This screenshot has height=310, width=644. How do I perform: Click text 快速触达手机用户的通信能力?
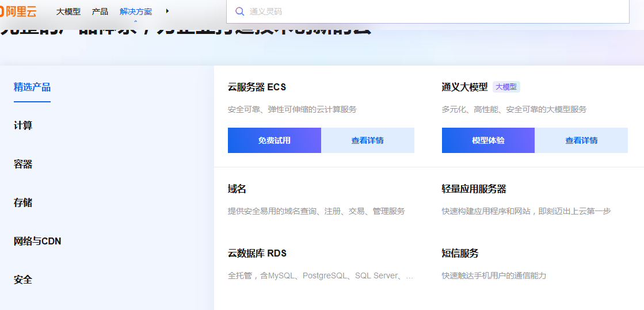494,275
